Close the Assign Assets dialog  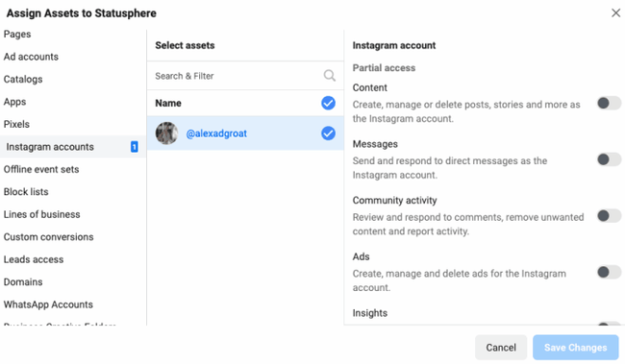[615, 13]
